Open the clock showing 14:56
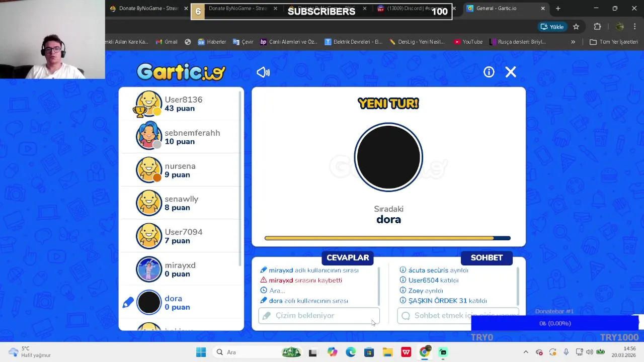This screenshot has width=644, height=362. tap(623, 351)
